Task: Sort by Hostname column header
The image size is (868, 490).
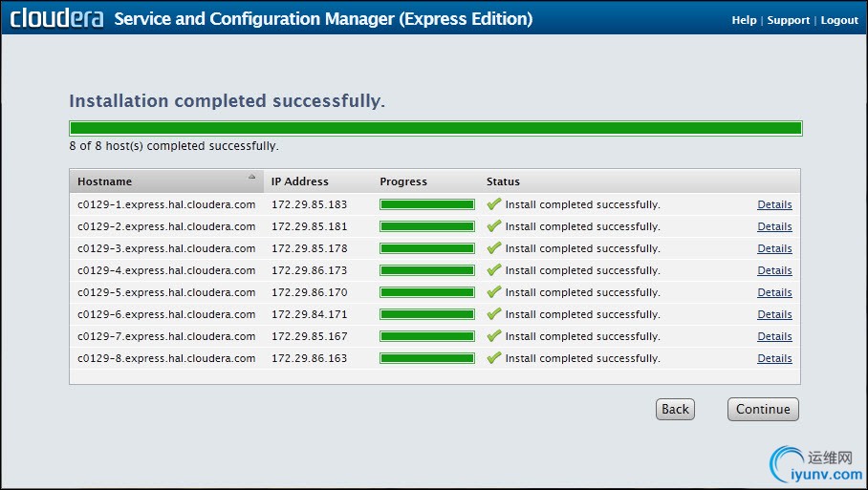Action: [166, 181]
